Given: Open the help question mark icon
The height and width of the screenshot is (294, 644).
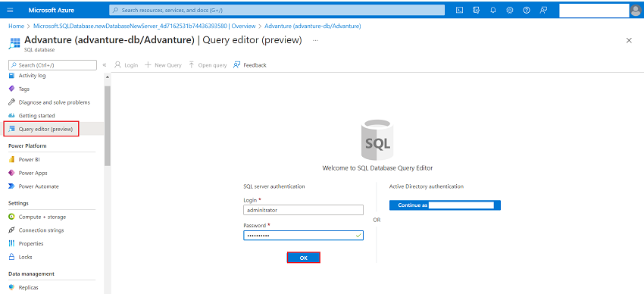Looking at the screenshot, I should coord(527,11).
